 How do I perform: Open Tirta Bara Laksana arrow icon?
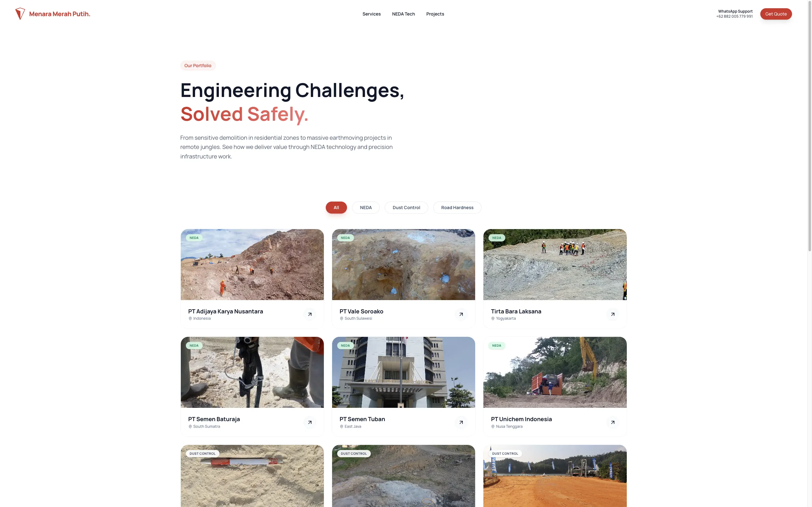612,315
